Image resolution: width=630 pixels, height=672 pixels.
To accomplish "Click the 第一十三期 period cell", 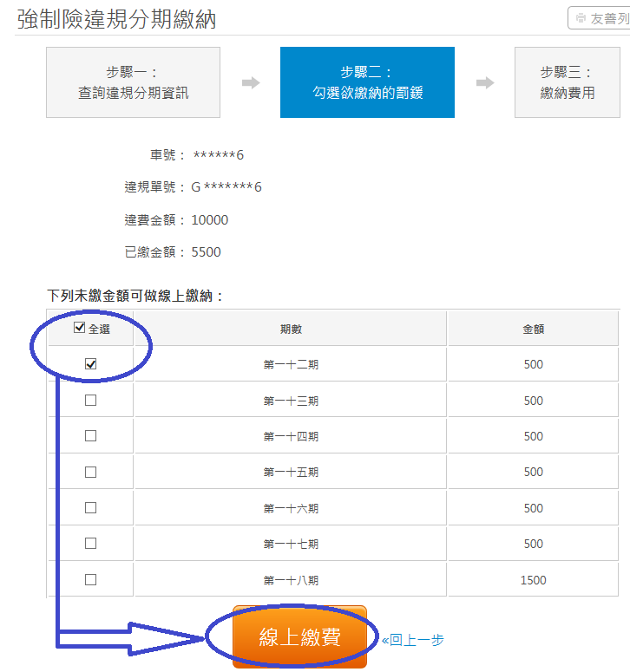I will (x=291, y=401).
